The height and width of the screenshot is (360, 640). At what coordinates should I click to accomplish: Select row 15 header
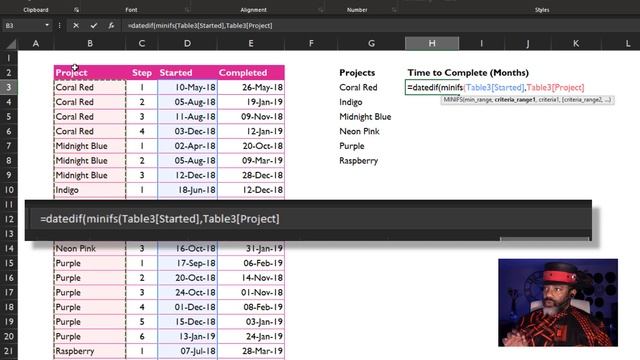(x=9, y=263)
